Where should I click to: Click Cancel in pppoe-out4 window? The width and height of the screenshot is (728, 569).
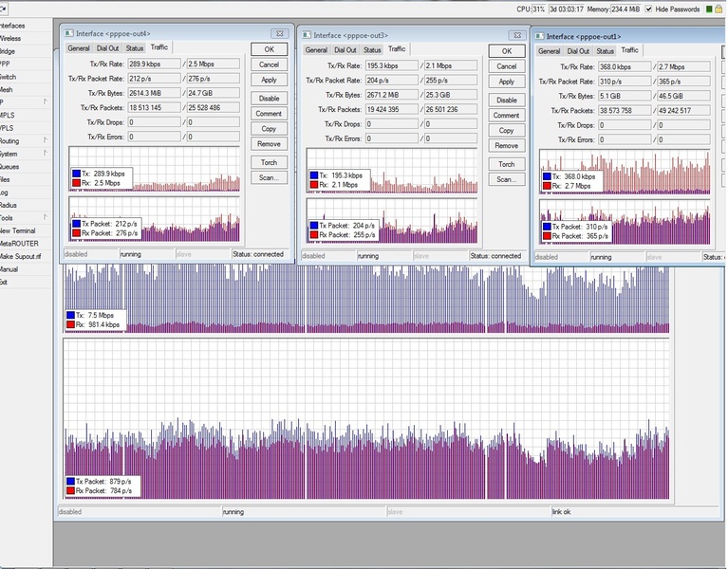point(270,64)
